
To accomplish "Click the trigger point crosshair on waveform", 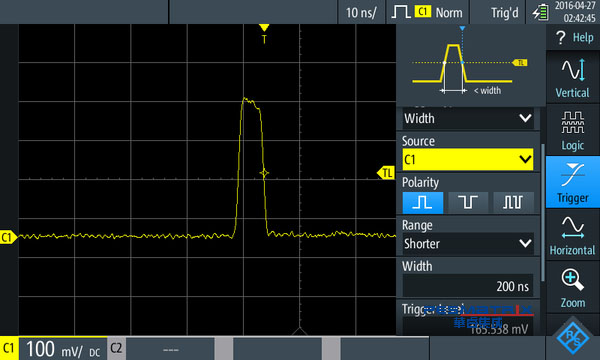I will click(x=264, y=173).
